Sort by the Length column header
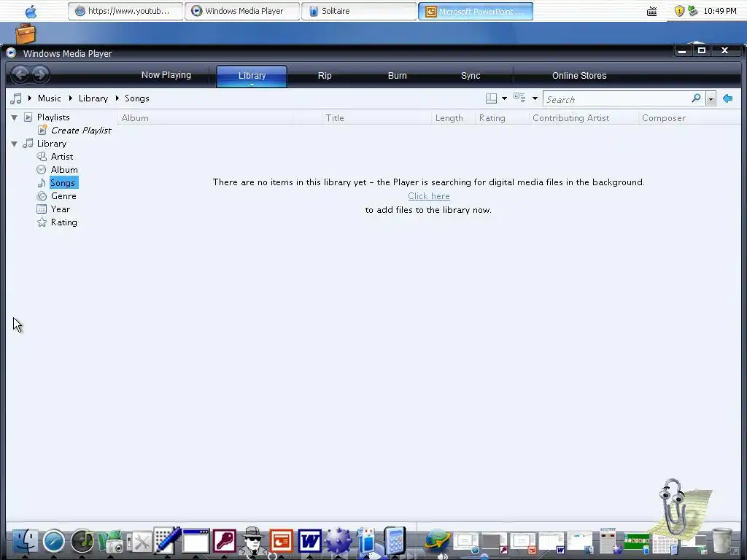Viewport: 747px width, 560px height. [x=453, y=117]
